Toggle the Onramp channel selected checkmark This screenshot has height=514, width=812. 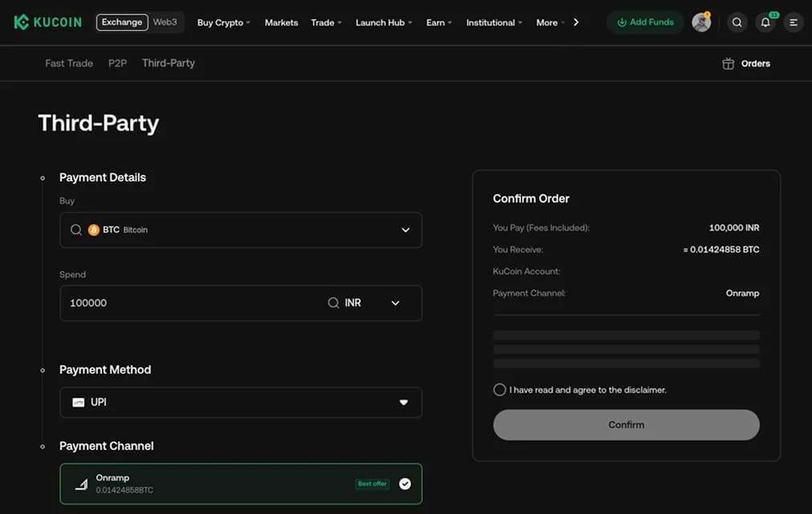(x=405, y=484)
